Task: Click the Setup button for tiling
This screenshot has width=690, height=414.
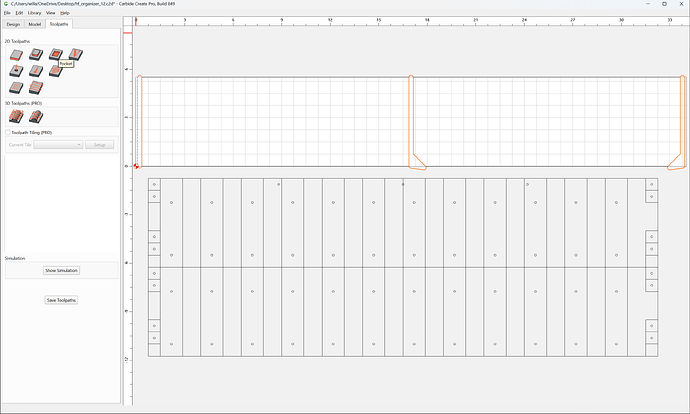Action: point(99,145)
